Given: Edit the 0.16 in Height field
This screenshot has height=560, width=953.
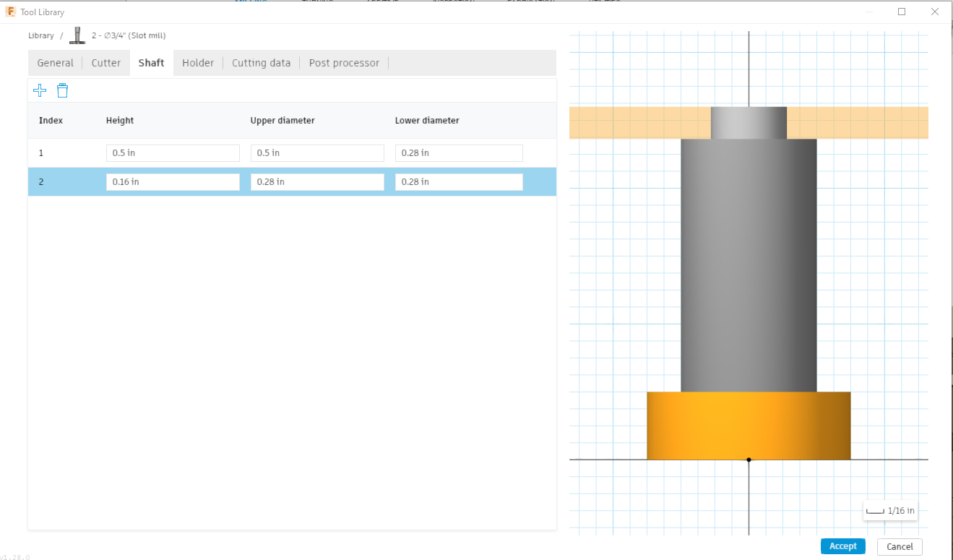Looking at the screenshot, I should [172, 181].
